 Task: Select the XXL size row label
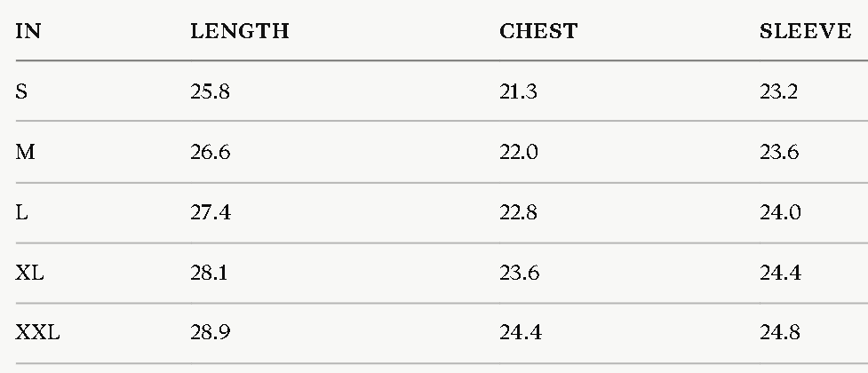[37, 333]
